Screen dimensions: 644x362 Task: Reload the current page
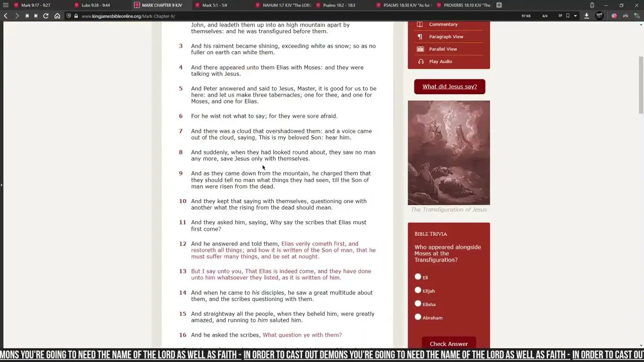[x=46, y=16]
